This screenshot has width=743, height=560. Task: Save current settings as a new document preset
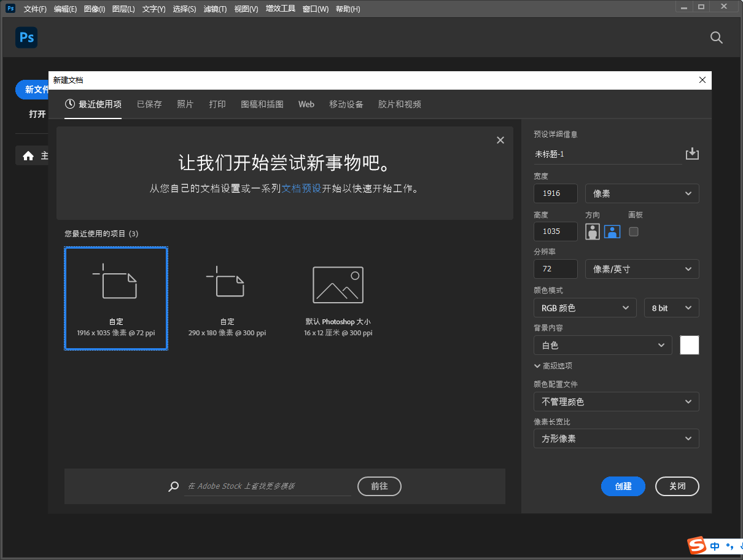click(x=692, y=154)
